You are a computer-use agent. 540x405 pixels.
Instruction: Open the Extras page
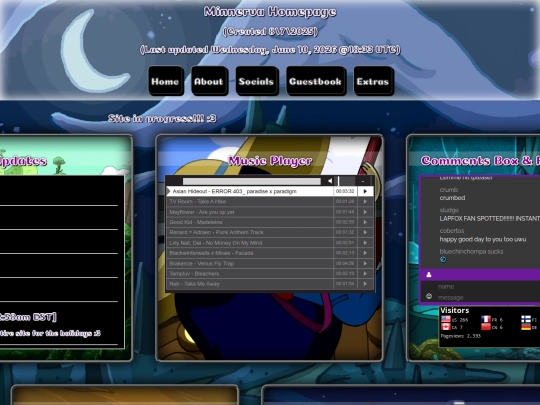coord(373,82)
